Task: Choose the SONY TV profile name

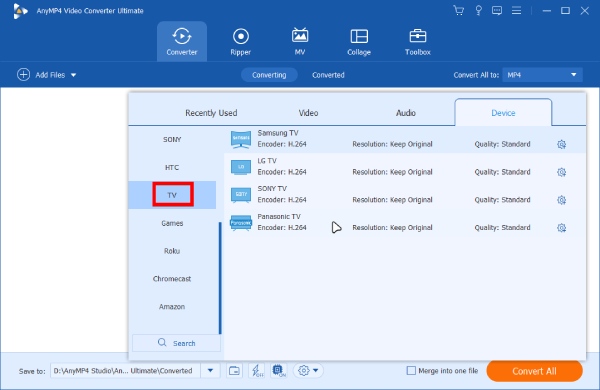Action: pos(272,189)
